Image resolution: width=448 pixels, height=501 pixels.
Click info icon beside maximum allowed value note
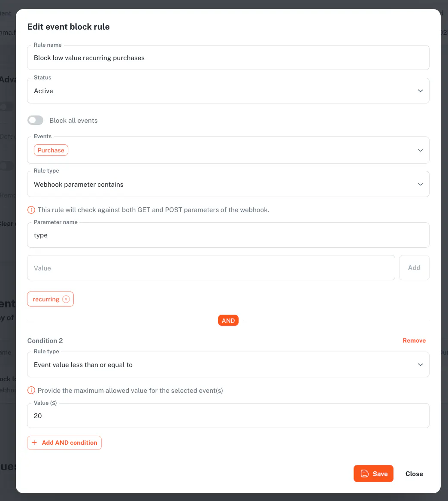[31, 391]
